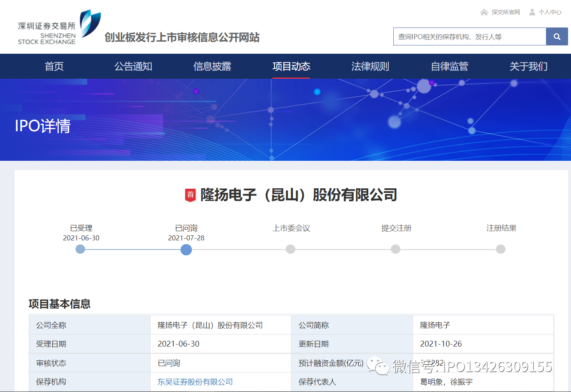Image resolution: width=571 pixels, height=392 pixels.
Task: Click the red 首 badge icon
Action: 190,195
